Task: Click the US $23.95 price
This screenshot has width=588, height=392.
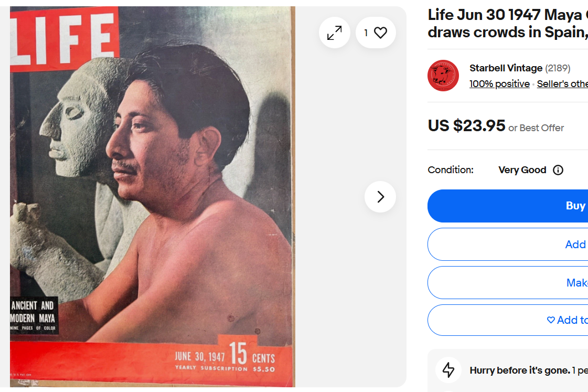Action: pos(466,125)
